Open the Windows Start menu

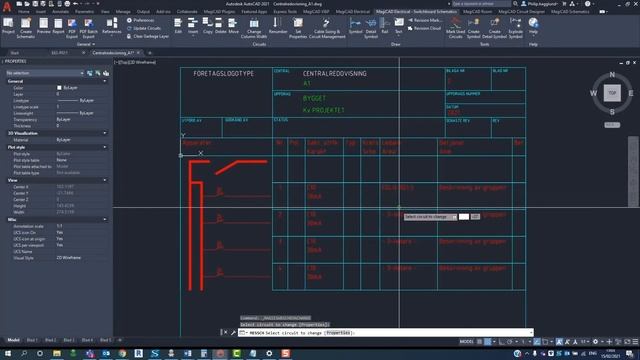pos(7,353)
